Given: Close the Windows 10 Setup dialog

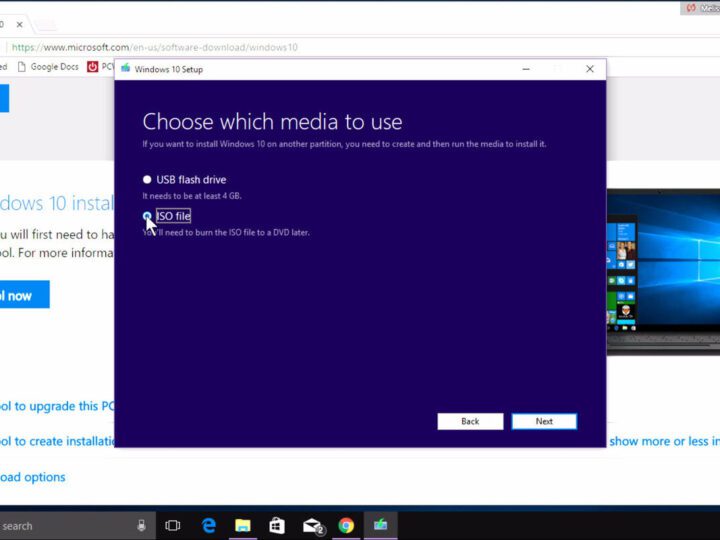Looking at the screenshot, I should tap(590, 69).
